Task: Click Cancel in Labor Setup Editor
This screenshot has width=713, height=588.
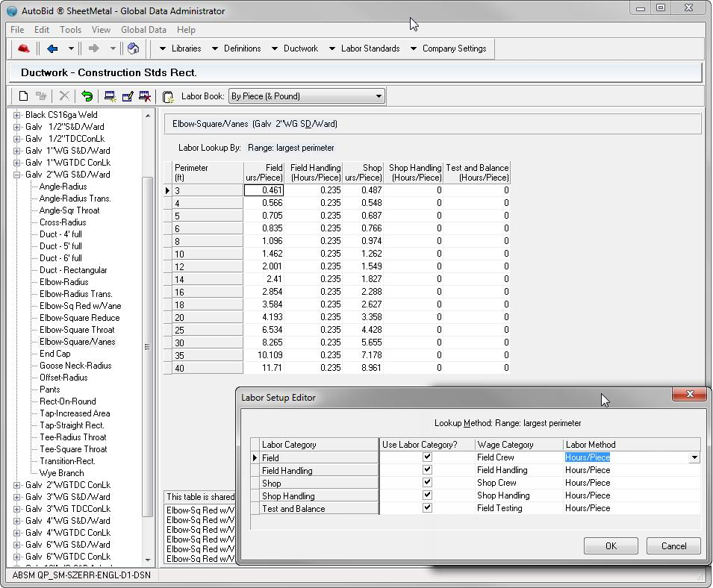Action: (673, 545)
